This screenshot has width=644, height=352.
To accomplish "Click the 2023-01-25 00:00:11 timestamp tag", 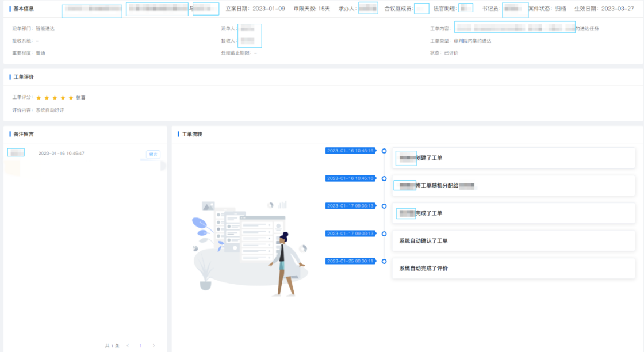I will pyautogui.click(x=350, y=261).
